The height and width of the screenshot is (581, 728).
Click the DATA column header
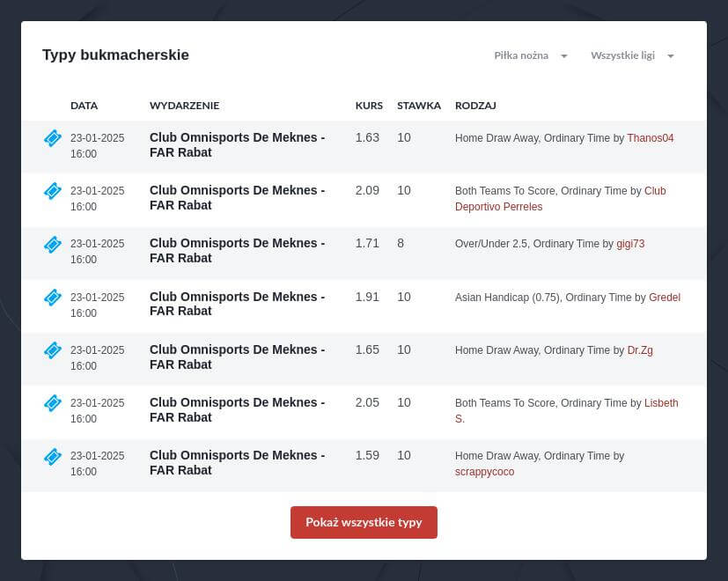pyautogui.click(x=84, y=106)
